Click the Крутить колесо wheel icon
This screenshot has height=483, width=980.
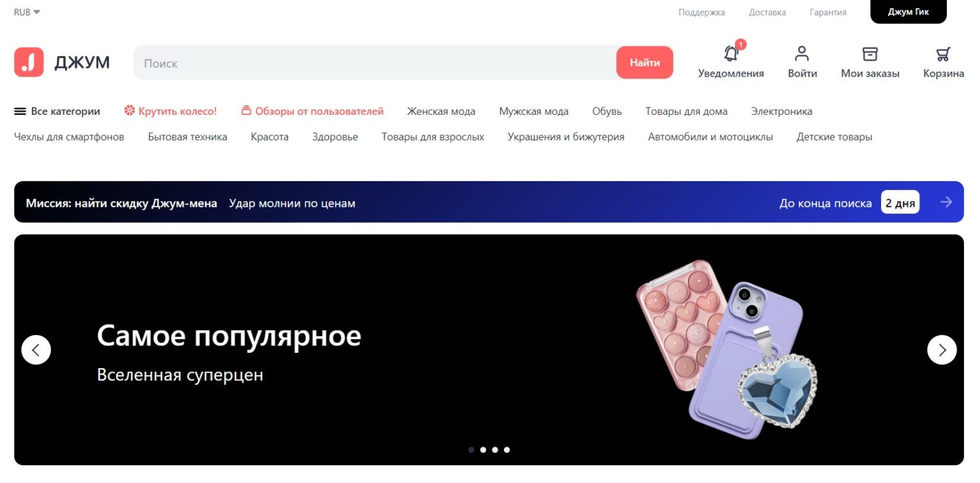point(130,111)
